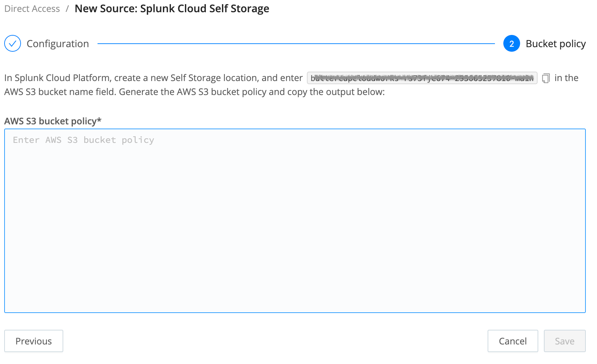The image size is (597, 364).
Task: Open the Direct Access breadcrumb
Action: coord(31,8)
